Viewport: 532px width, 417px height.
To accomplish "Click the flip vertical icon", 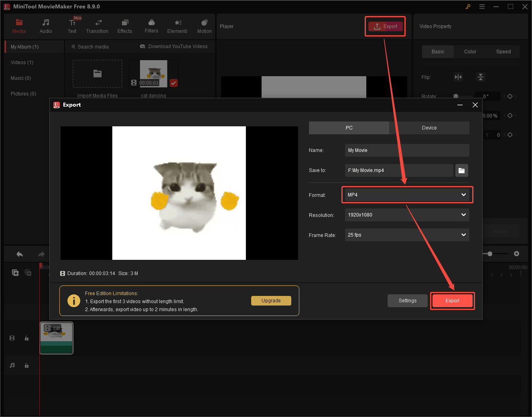I will click(480, 77).
